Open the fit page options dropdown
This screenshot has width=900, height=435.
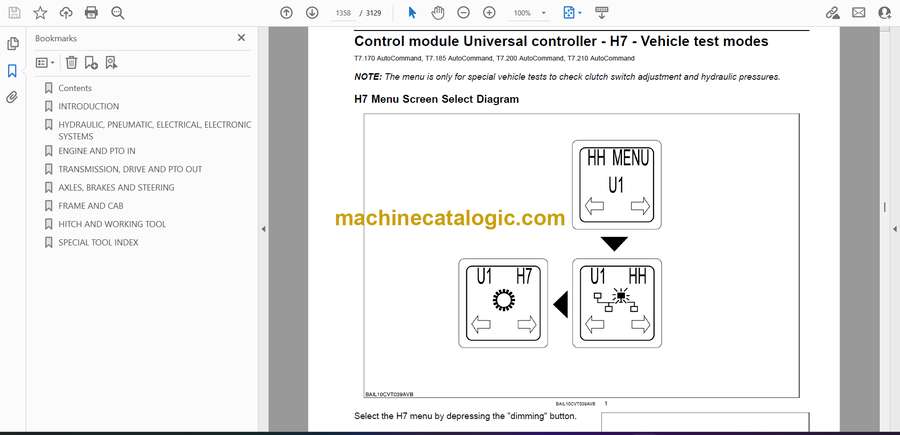572,13
